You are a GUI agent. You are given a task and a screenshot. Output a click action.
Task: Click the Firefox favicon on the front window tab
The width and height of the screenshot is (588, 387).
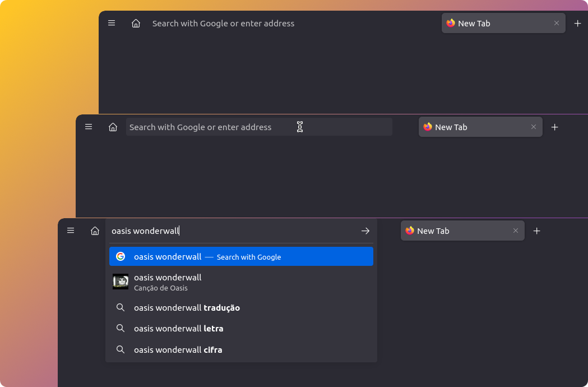tap(410, 231)
